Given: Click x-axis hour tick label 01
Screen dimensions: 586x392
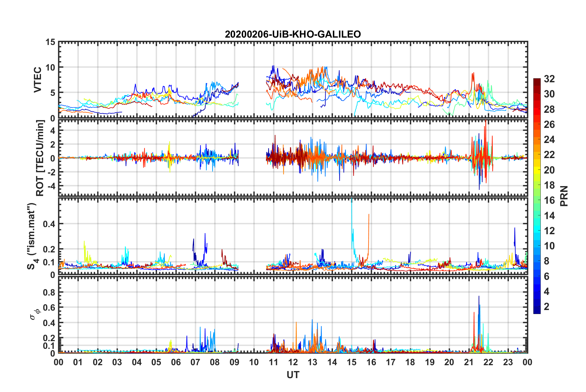Looking at the screenshot, I should (78, 362).
